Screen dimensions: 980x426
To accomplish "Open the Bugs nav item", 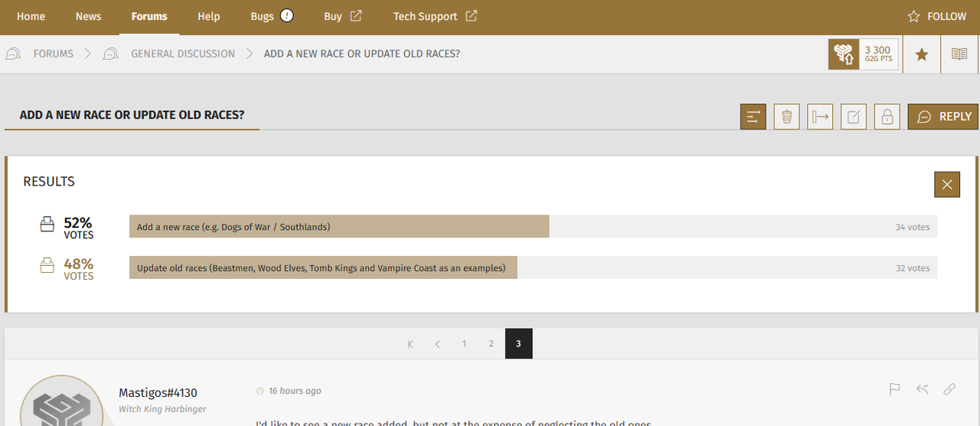I will [262, 16].
